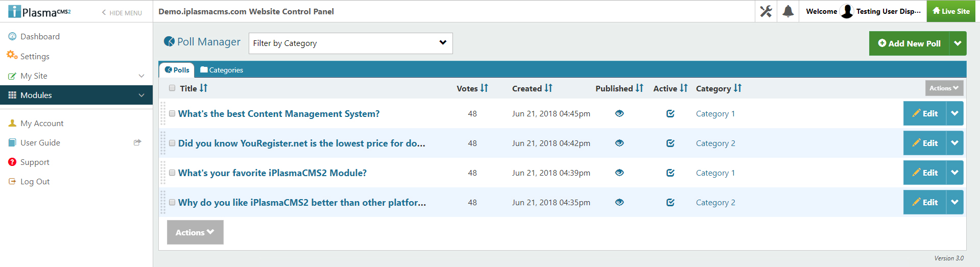Image resolution: width=980 pixels, height=267 pixels.
Task: Click the Add New Poll button
Action: pyautogui.click(x=909, y=43)
